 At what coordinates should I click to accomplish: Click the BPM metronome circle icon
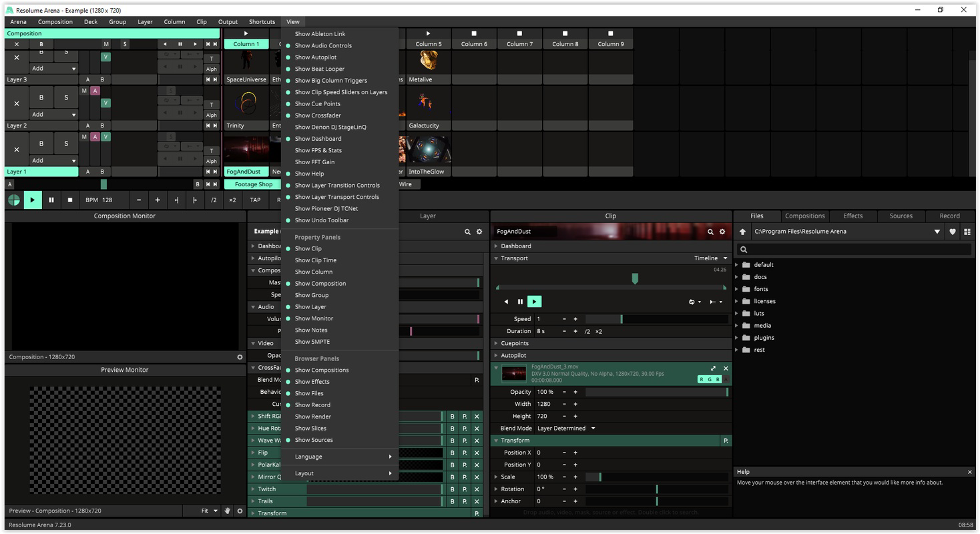(x=13, y=200)
